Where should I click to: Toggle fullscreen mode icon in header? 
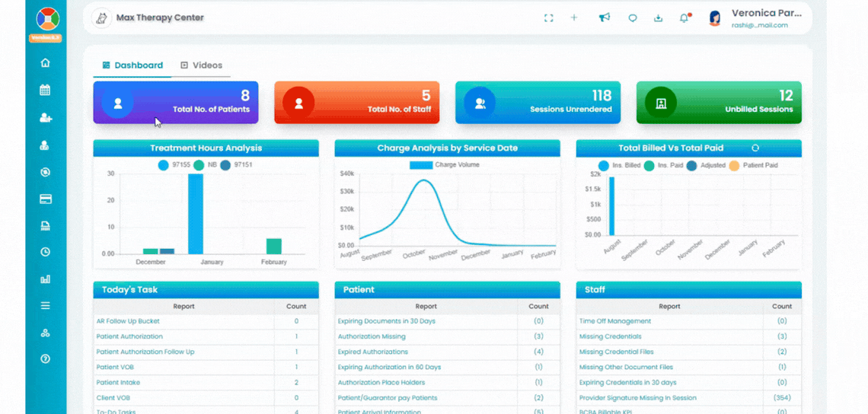coord(548,18)
